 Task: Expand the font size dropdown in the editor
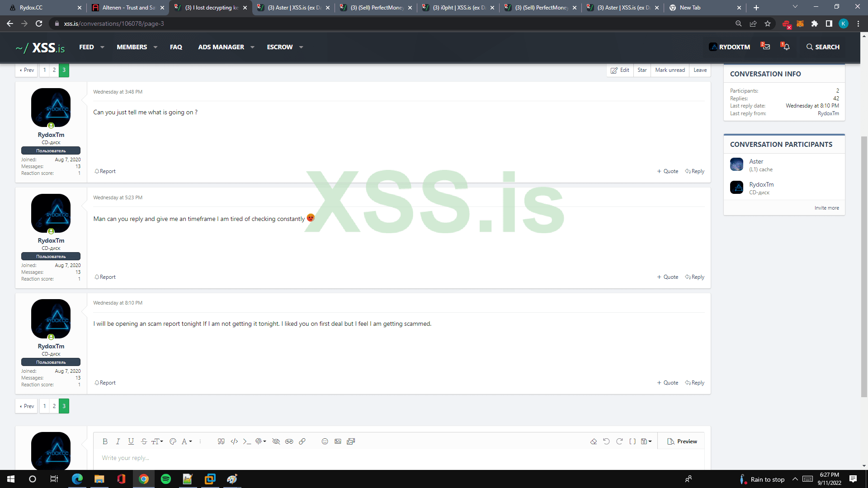point(157,441)
